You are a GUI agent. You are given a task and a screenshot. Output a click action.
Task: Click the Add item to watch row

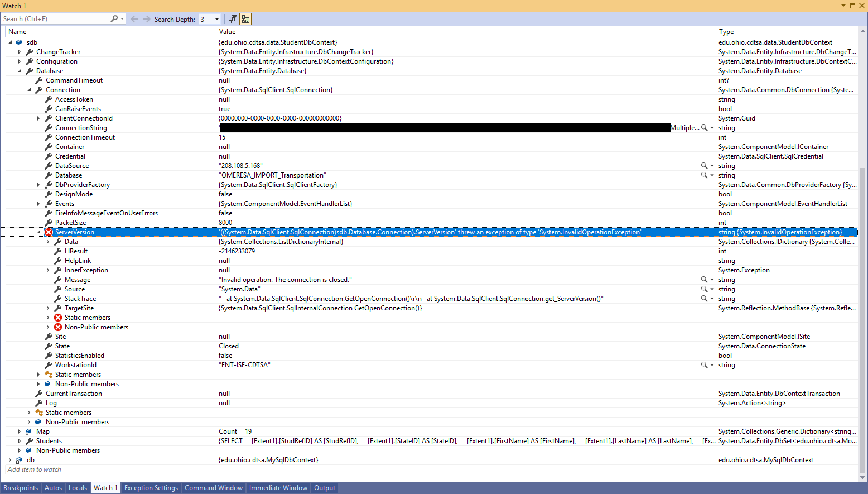tap(34, 469)
